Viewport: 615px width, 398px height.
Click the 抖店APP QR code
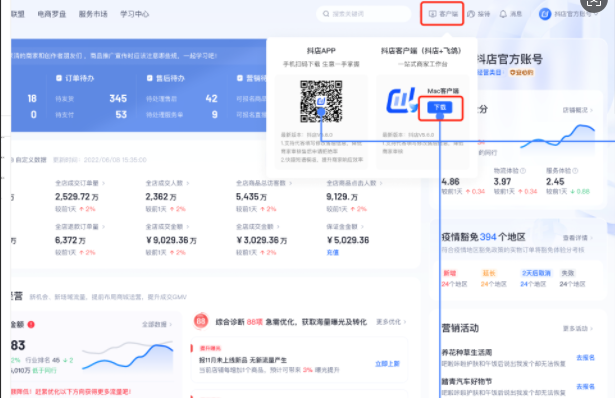[321, 102]
